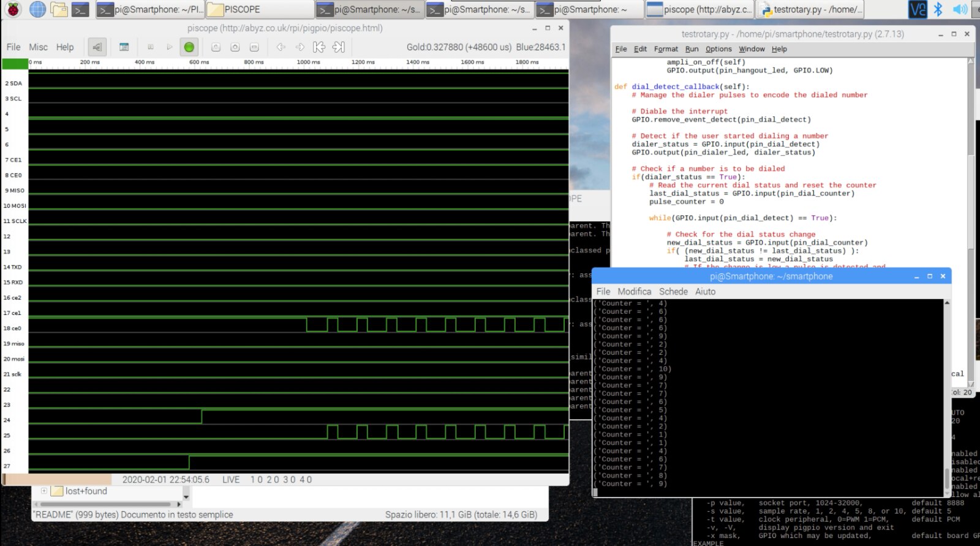Click the Bluetooth icon in system tray
The height and width of the screenshot is (546, 980).
point(938,9)
